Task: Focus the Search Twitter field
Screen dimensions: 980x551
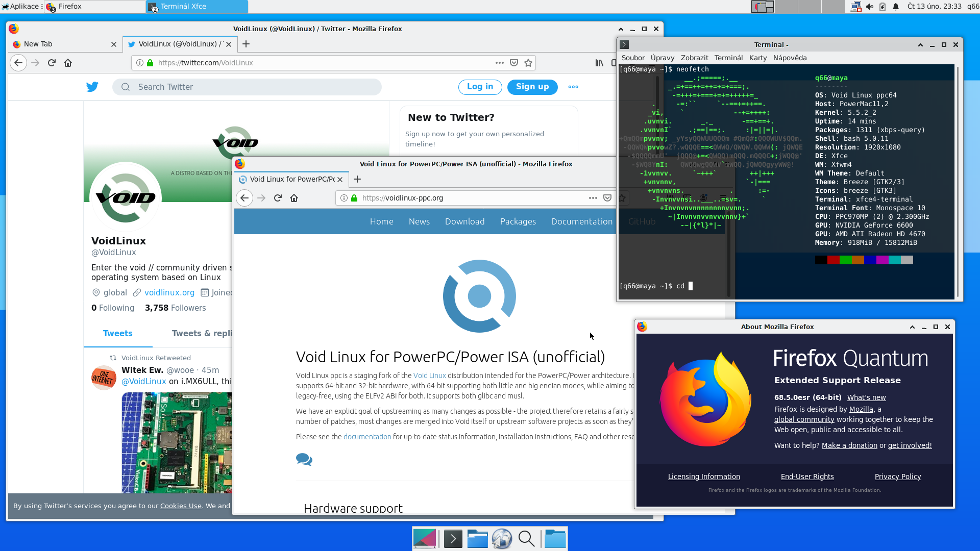Action: (x=247, y=87)
